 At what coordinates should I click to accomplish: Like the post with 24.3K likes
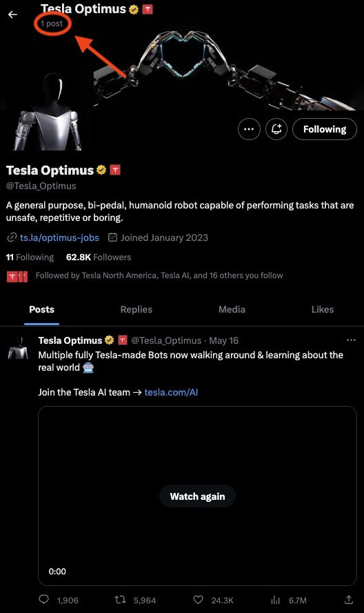click(x=199, y=600)
